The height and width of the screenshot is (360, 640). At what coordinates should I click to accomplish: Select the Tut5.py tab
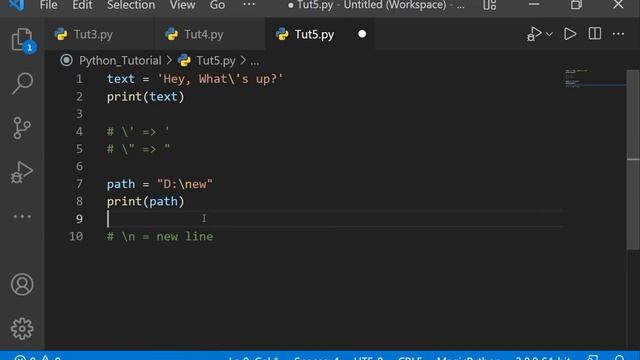tap(314, 34)
